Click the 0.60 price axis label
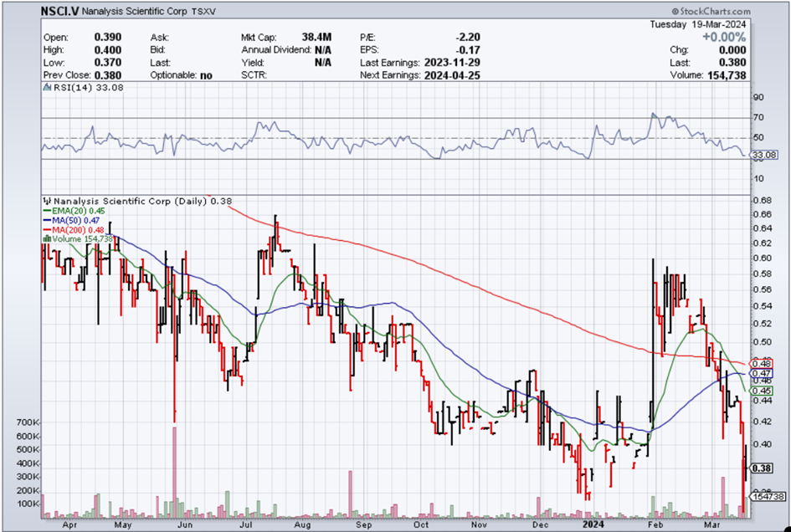Viewport: 791px width, 532px height. tap(761, 258)
